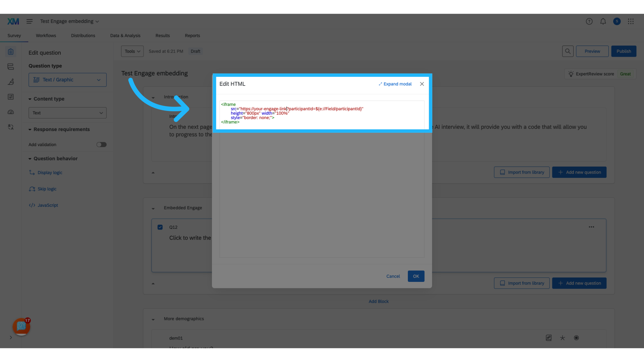
Task: Click the Draft status label
Action: click(x=196, y=51)
